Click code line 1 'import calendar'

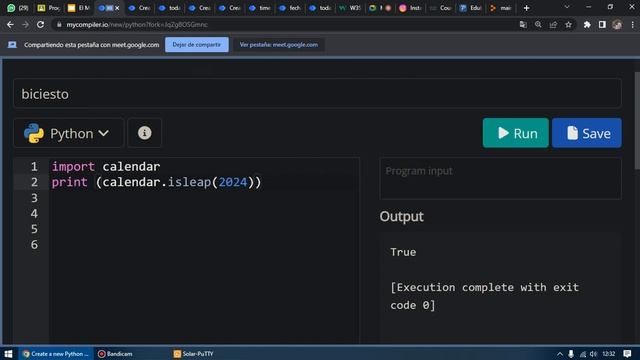pyautogui.click(x=106, y=167)
